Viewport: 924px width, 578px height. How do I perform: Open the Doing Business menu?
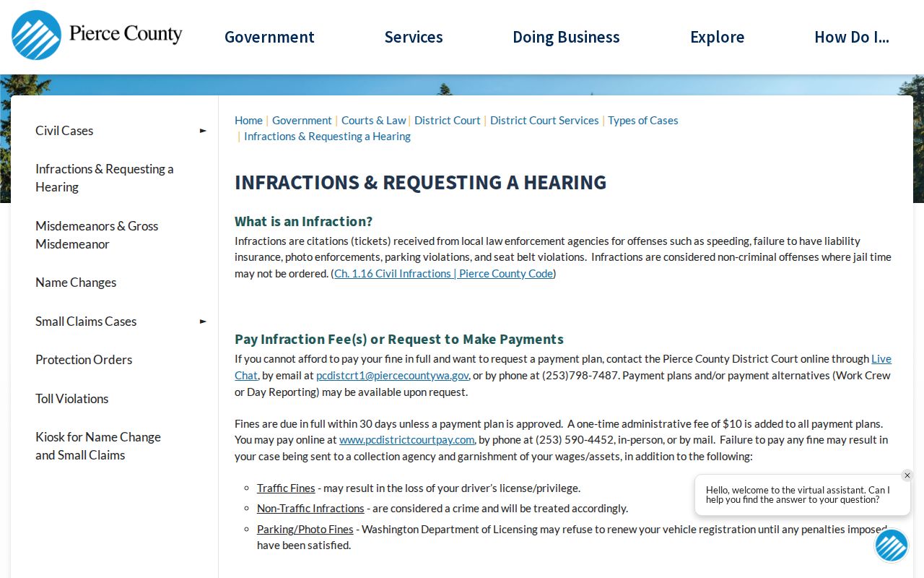[566, 37]
